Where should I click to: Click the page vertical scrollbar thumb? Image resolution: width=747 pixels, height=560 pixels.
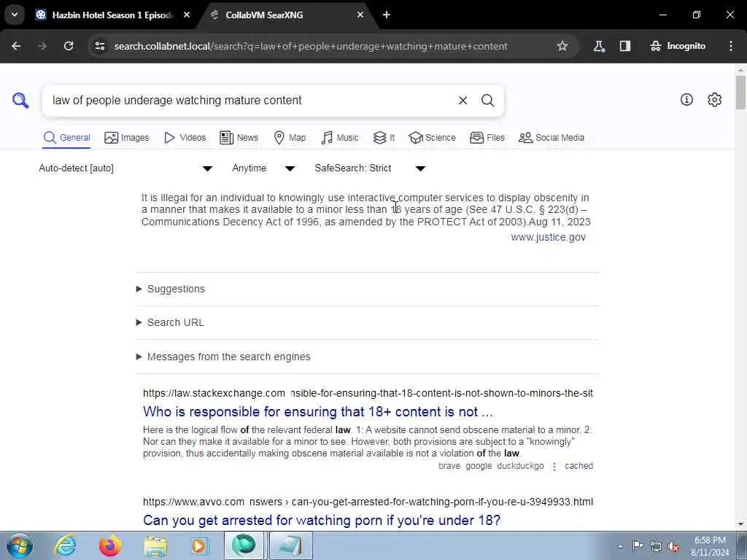[x=740, y=93]
